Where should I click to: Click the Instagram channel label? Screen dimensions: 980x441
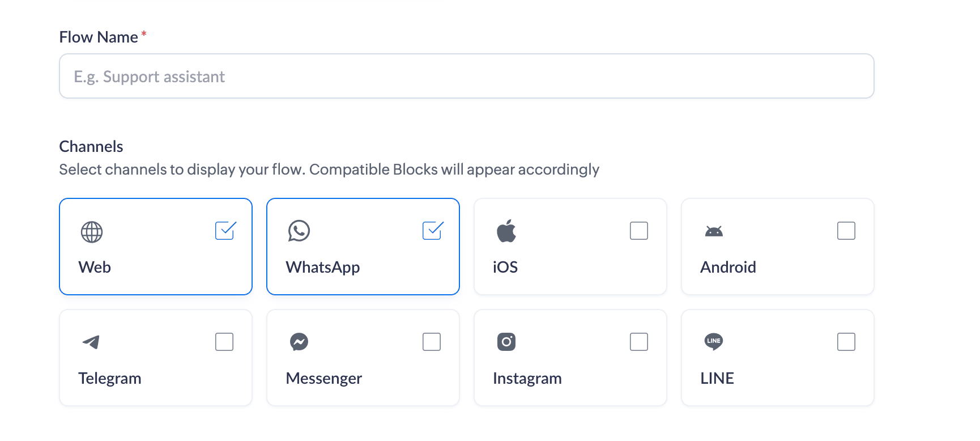(527, 378)
